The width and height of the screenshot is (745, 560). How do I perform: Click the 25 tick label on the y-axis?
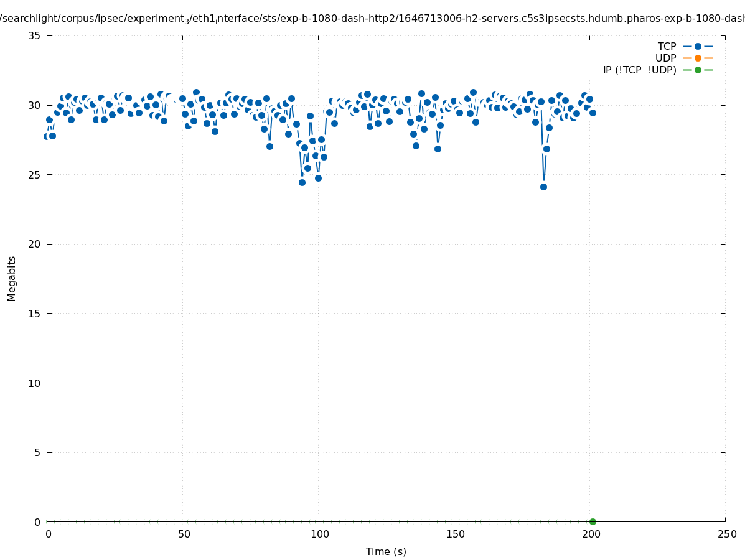(34, 175)
